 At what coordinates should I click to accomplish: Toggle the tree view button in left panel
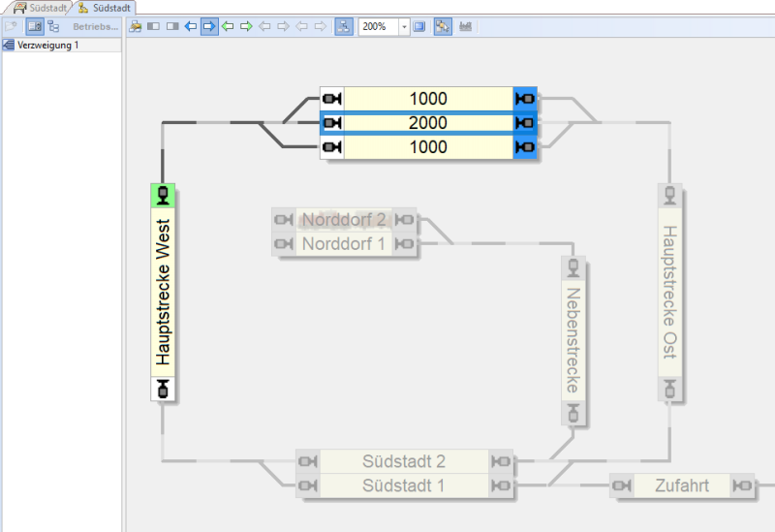click(53, 26)
